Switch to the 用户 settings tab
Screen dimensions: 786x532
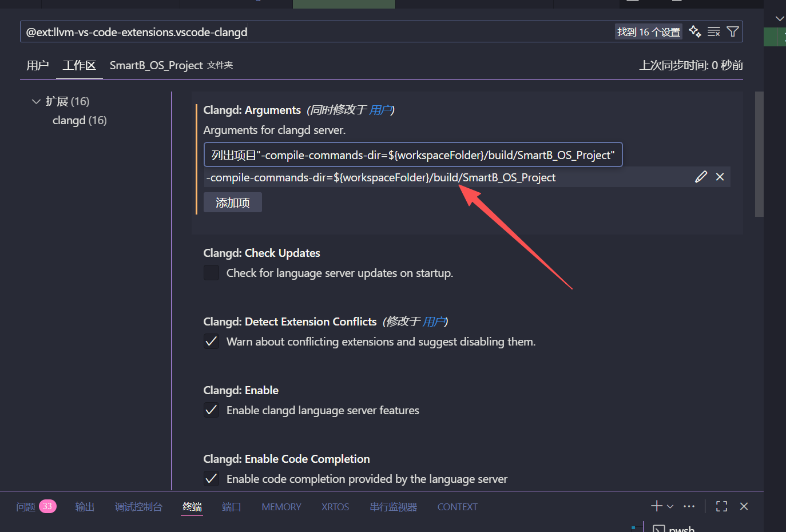(x=38, y=65)
